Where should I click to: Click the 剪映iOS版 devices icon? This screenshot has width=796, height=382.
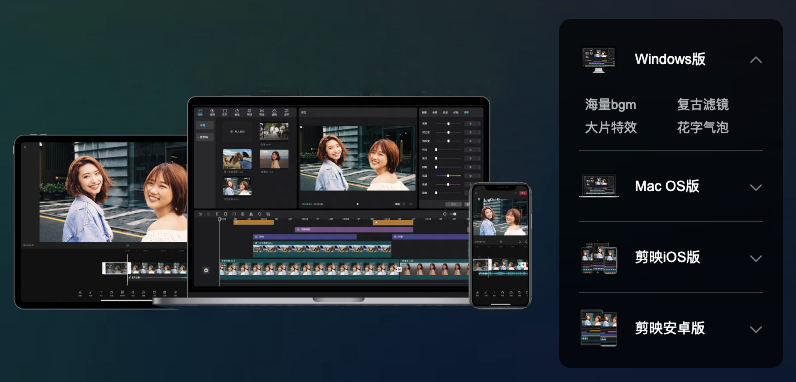(599, 258)
